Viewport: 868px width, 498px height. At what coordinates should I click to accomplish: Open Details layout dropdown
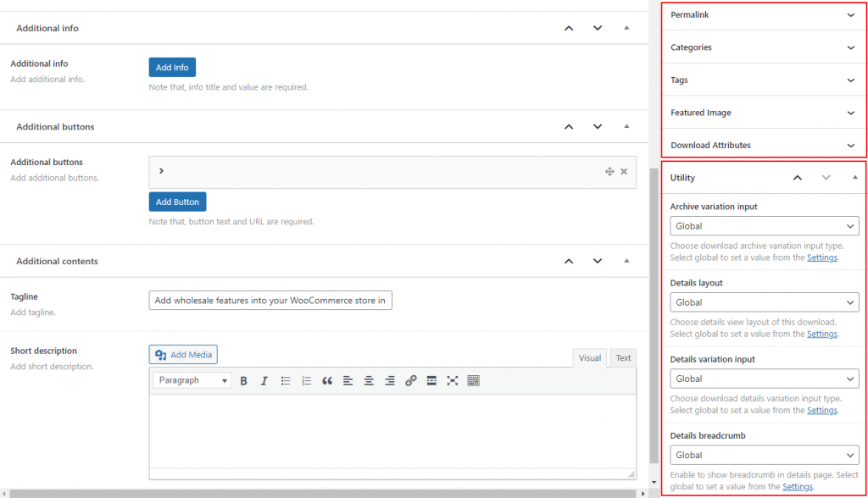[x=765, y=302]
